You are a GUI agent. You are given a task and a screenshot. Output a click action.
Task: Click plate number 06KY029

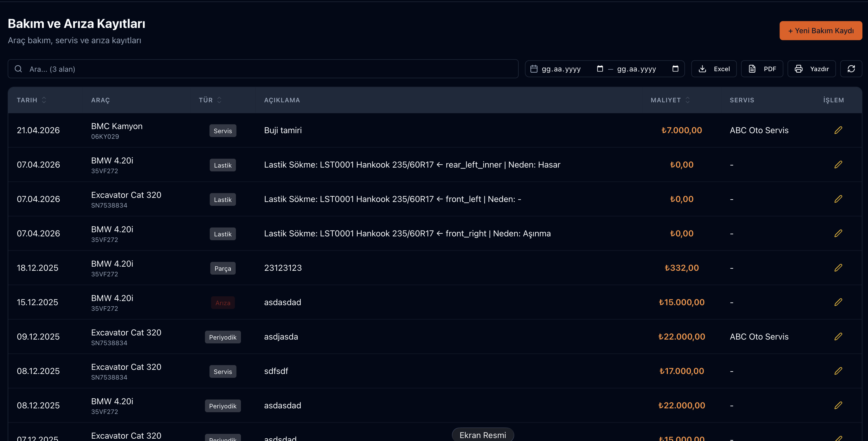(x=105, y=136)
